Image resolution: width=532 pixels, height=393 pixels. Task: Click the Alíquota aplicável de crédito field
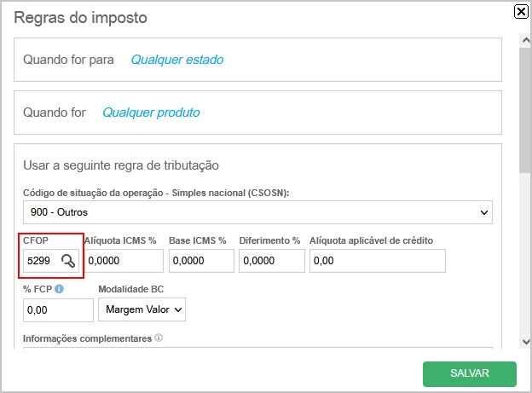378,261
